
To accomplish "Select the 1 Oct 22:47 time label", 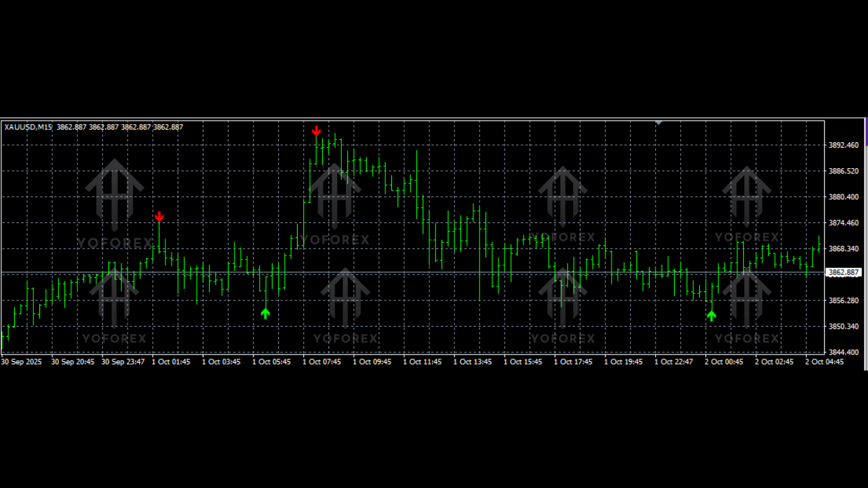I will point(673,362).
